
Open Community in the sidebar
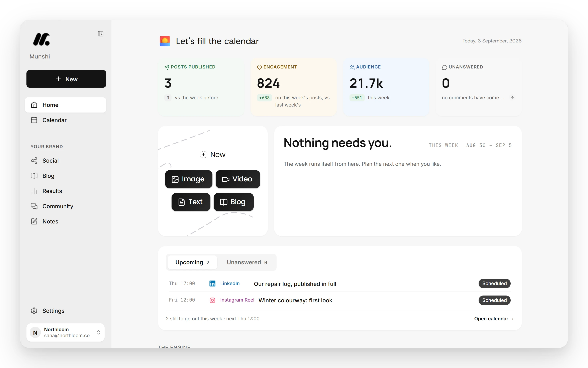click(x=66, y=206)
